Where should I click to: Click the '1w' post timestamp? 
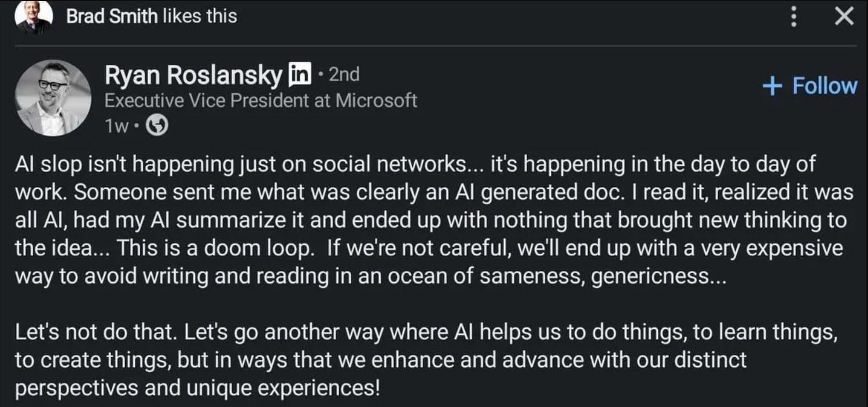point(116,127)
